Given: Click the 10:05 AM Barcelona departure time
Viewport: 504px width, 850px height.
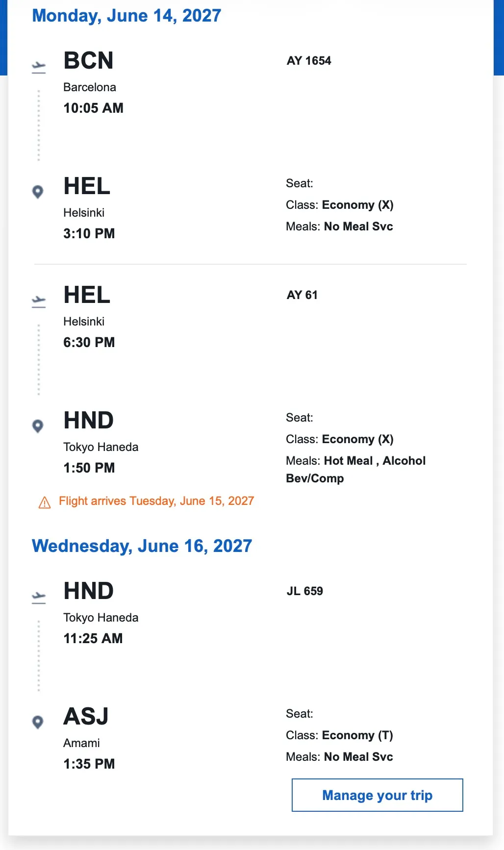Looking at the screenshot, I should pos(94,108).
